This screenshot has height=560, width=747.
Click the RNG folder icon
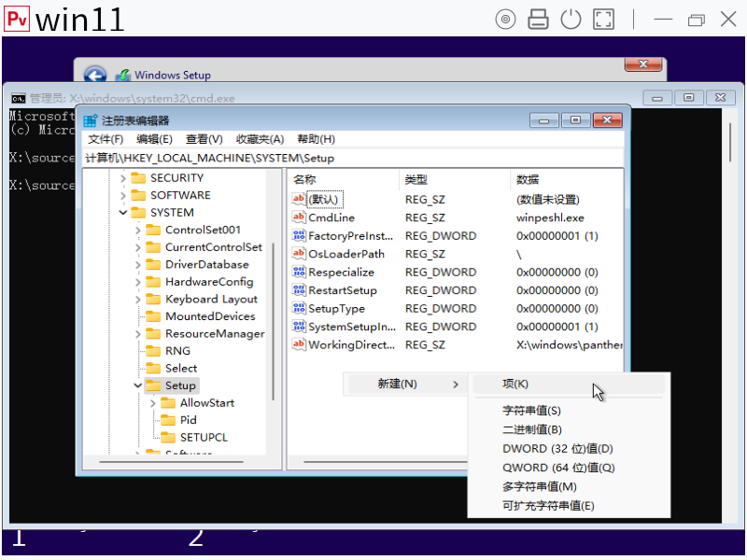click(153, 351)
